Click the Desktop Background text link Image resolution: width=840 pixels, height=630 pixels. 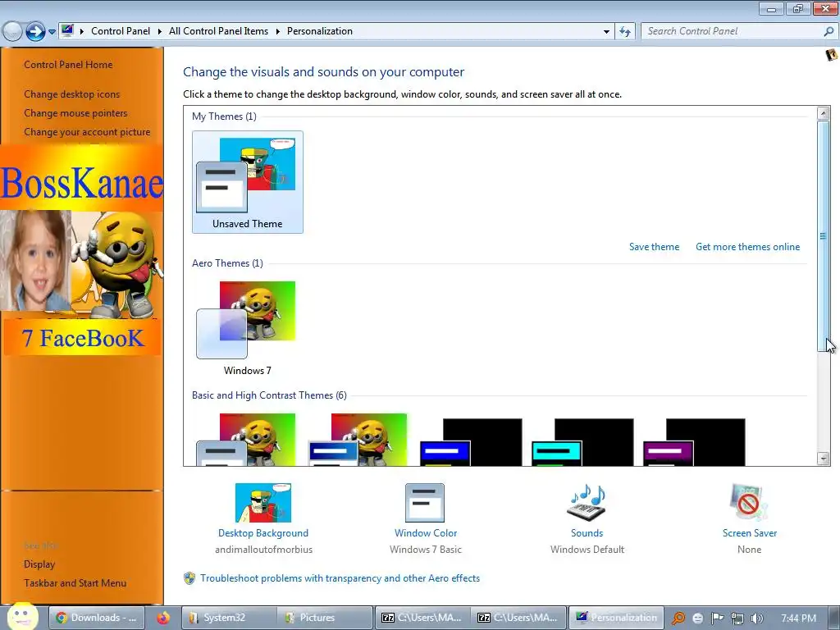(263, 533)
